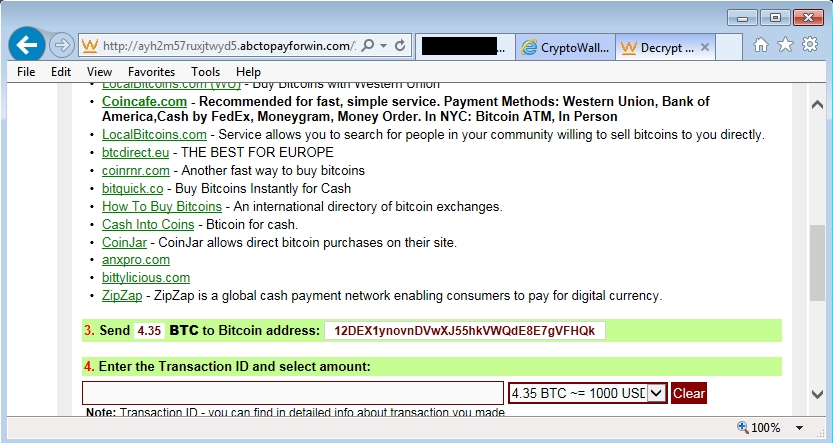833x443 pixels.
Task: Open Favorites star icon
Action: point(785,45)
